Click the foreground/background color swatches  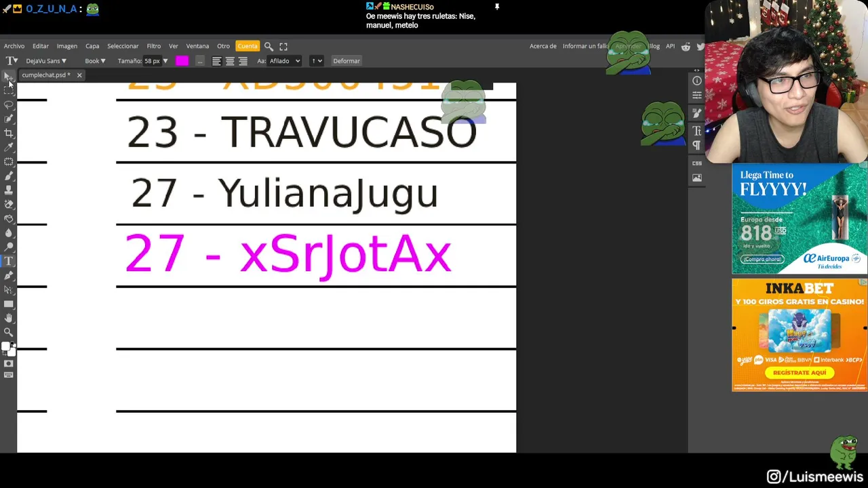pyautogui.click(x=8, y=349)
